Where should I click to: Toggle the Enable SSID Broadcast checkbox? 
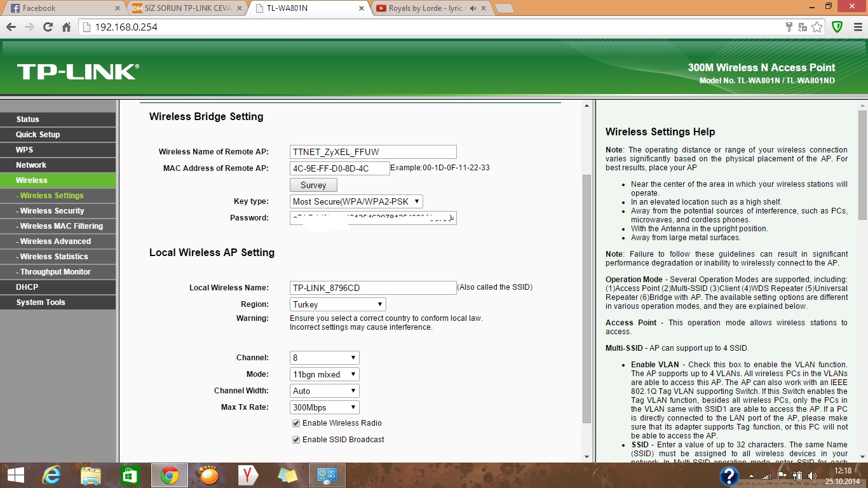pyautogui.click(x=295, y=440)
